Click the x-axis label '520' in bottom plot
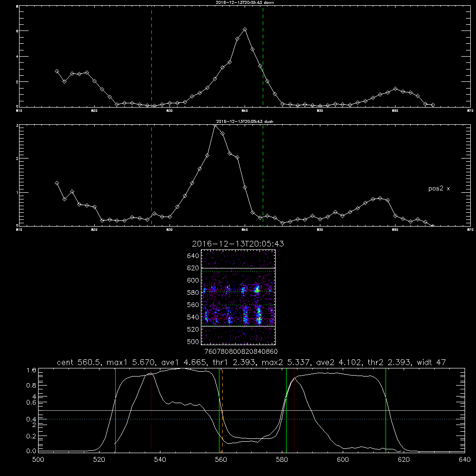Viewport: 476px width, 476px height. pos(99,460)
